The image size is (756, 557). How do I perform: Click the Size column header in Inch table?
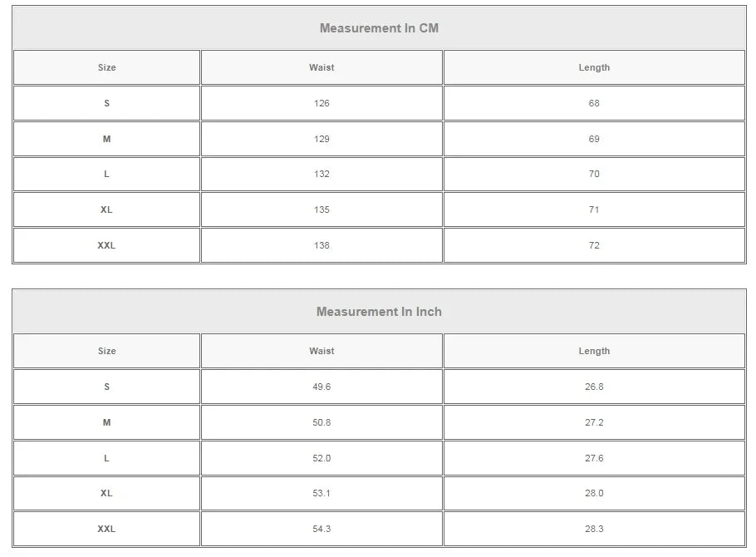(x=107, y=351)
